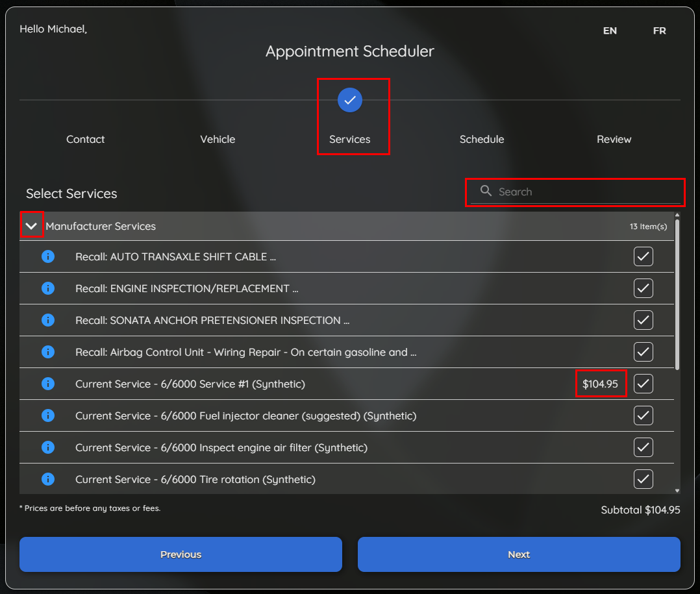Uncheck Fuel injector cleaner checkbox

(x=643, y=415)
